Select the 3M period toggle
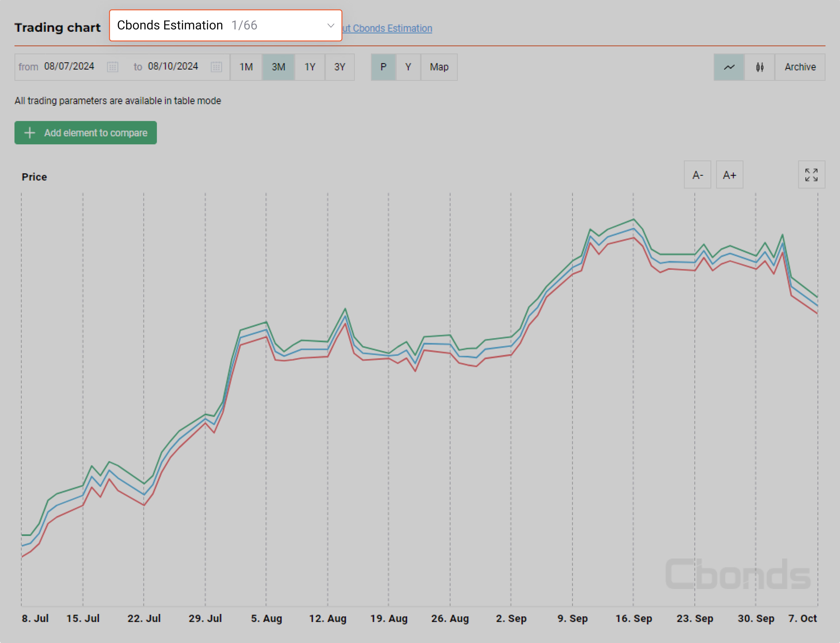The height and width of the screenshot is (643, 840). 278,67
